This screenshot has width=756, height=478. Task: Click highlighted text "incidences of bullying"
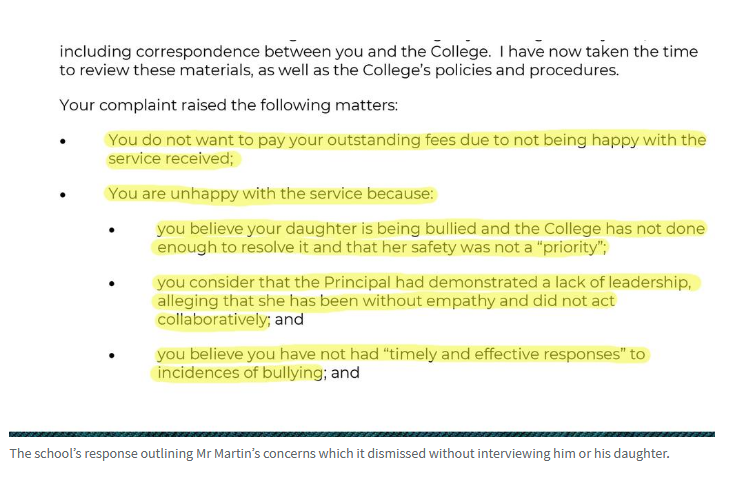239,373
